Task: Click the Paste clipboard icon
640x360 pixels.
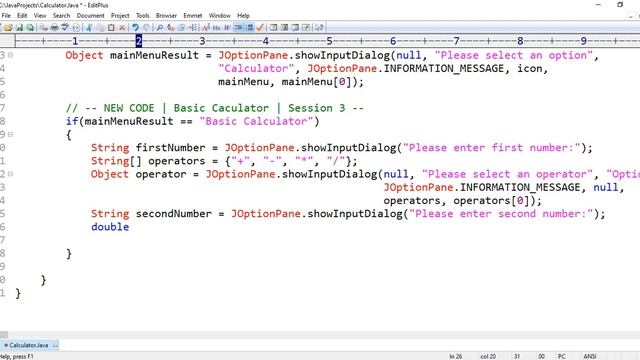Action: click(x=111, y=28)
